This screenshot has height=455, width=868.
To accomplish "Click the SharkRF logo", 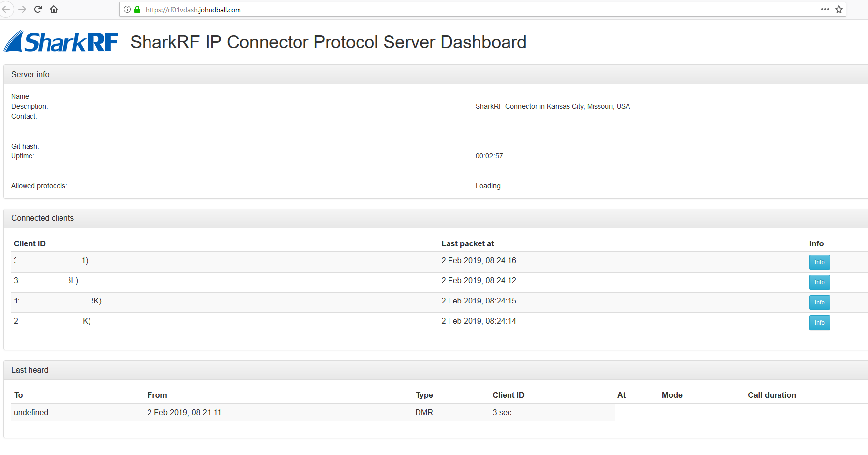I will (61, 42).
